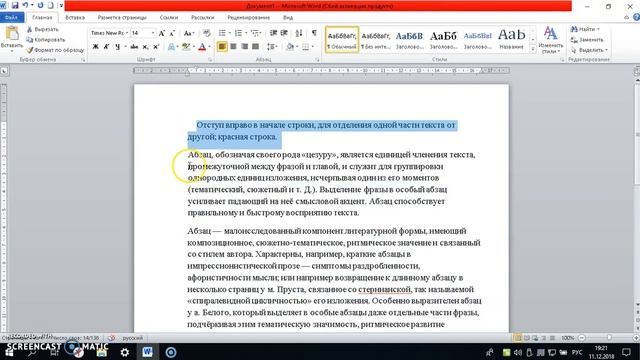This screenshot has width=640, height=360.
Task: Switch to the Вид tab
Action: (x=288, y=18)
